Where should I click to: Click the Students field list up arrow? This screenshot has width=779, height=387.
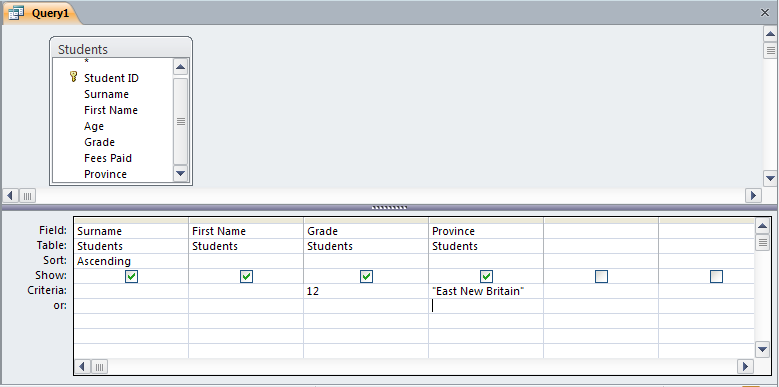[180, 67]
